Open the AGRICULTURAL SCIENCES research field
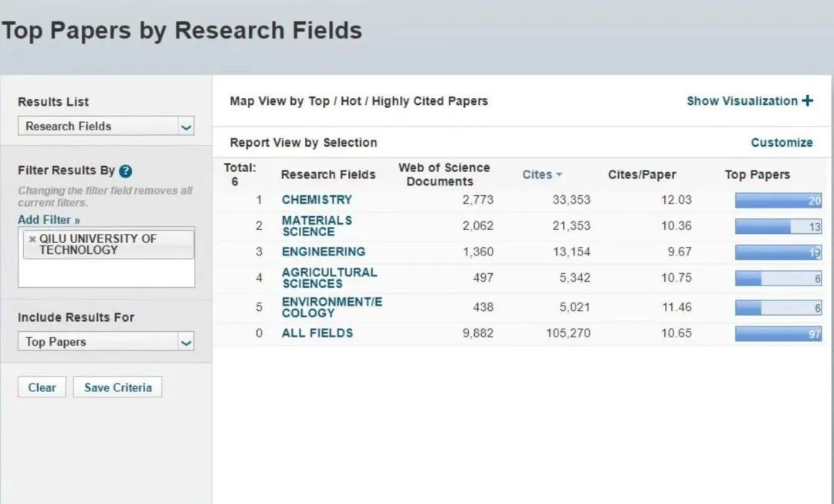The width and height of the screenshot is (834, 504). pyautogui.click(x=329, y=278)
